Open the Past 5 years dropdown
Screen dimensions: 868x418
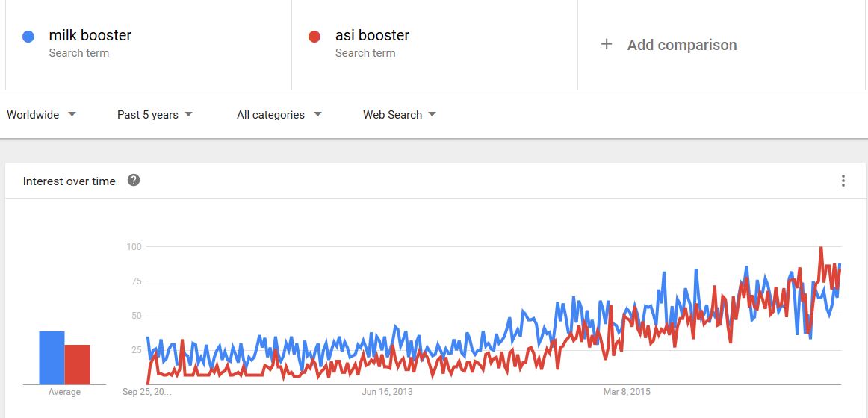(x=155, y=114)
